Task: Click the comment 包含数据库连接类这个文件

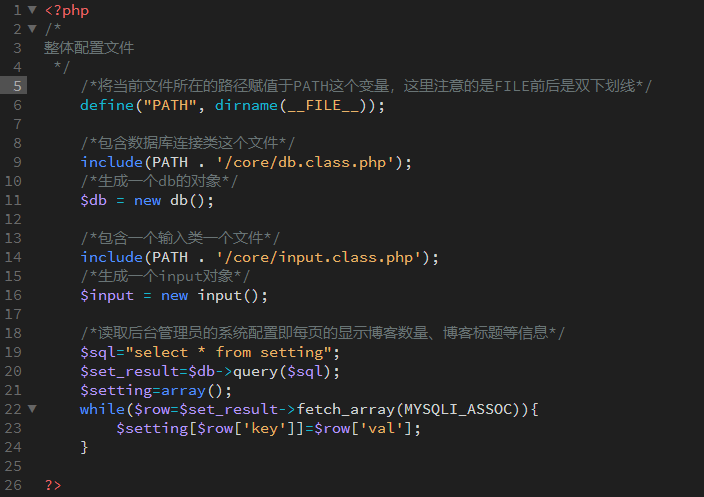Action: coord(188,143)
